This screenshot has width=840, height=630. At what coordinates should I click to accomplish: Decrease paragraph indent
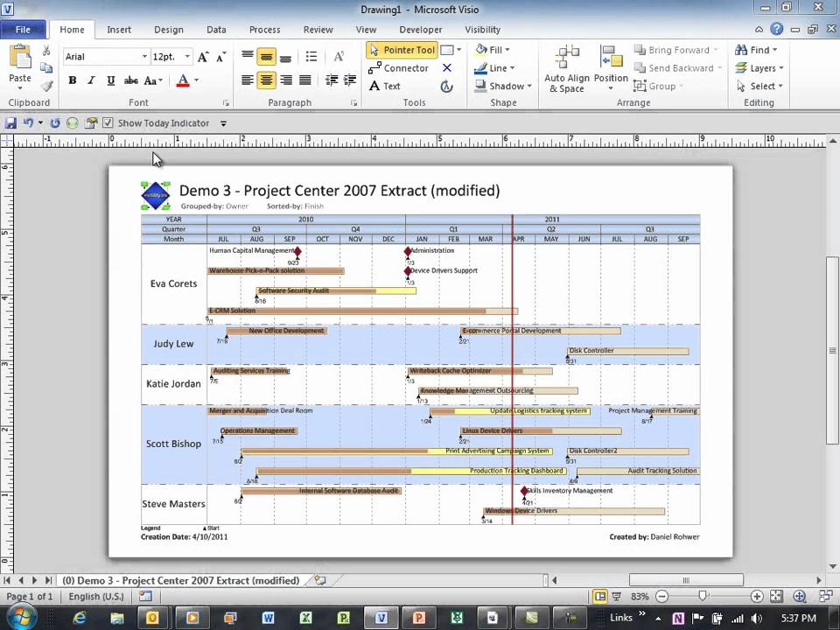pos(332,80)
